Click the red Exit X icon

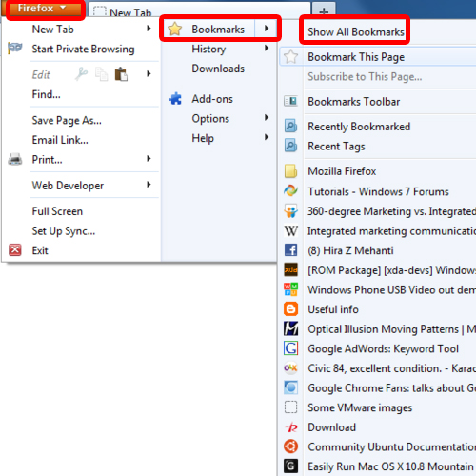pyautogui.click(x=15, y=250)
